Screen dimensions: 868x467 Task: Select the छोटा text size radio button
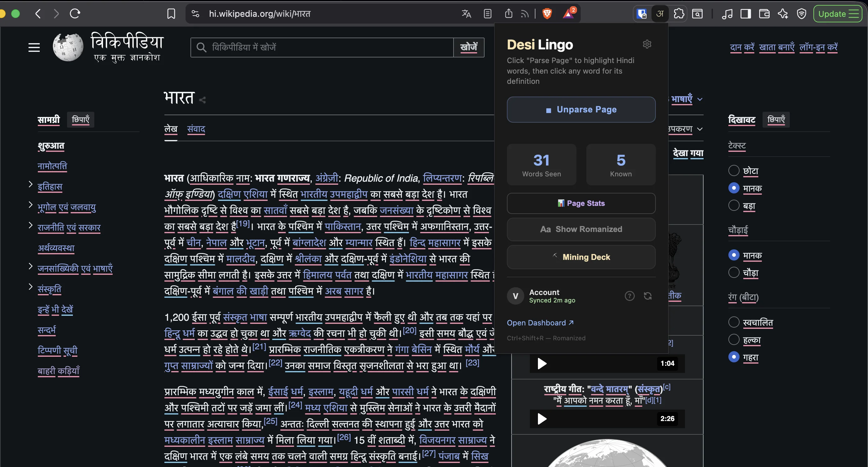(734, 170)
